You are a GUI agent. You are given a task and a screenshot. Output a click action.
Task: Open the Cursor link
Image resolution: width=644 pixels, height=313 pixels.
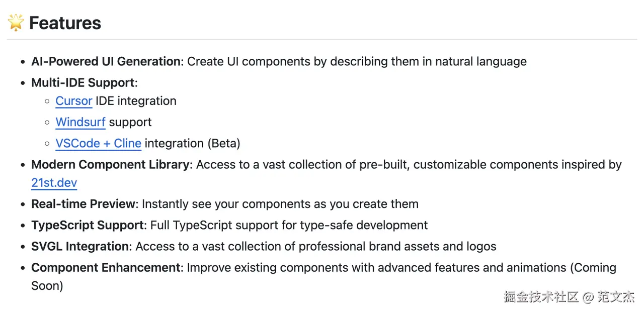click(73, 101)
